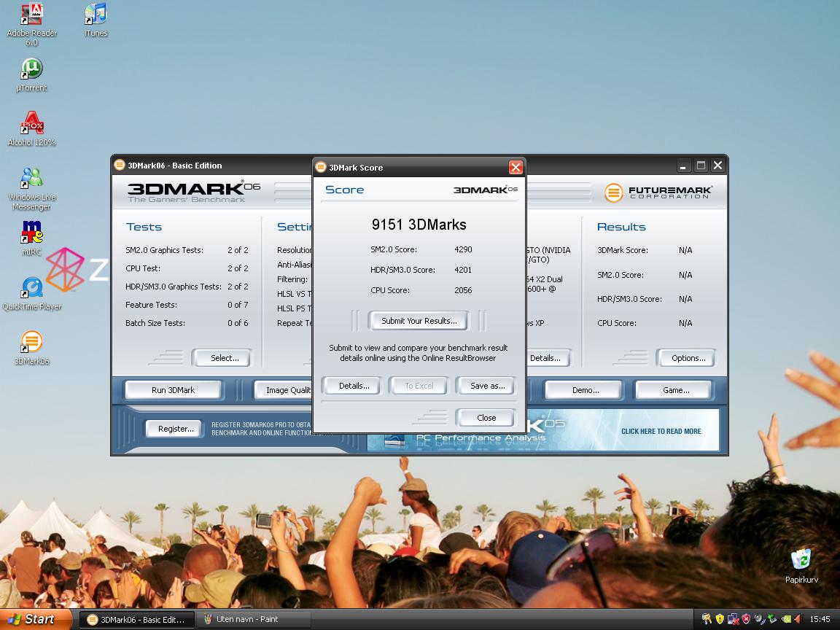Click the Game... button
Viewport: 840px width, 630px height.
tap(675, 390)
